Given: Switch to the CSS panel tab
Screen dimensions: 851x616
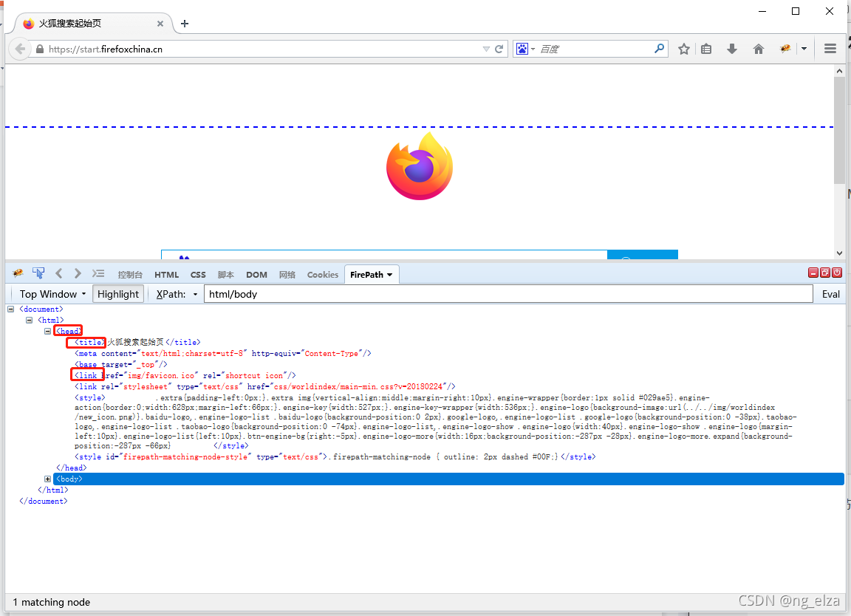Looking at the screenshot, I should coord(198,275).
